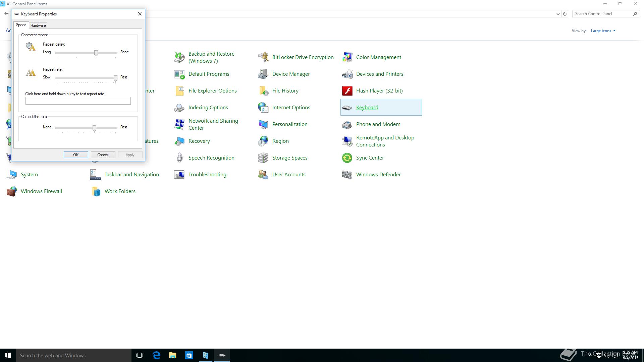Click the taskbar search box

(x=74, y=355)
